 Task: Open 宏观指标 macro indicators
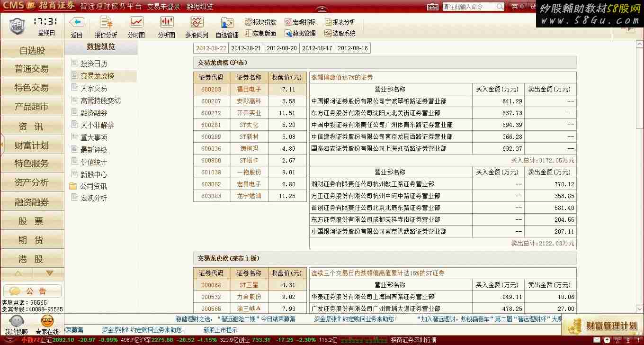click(x=300, y=22)
